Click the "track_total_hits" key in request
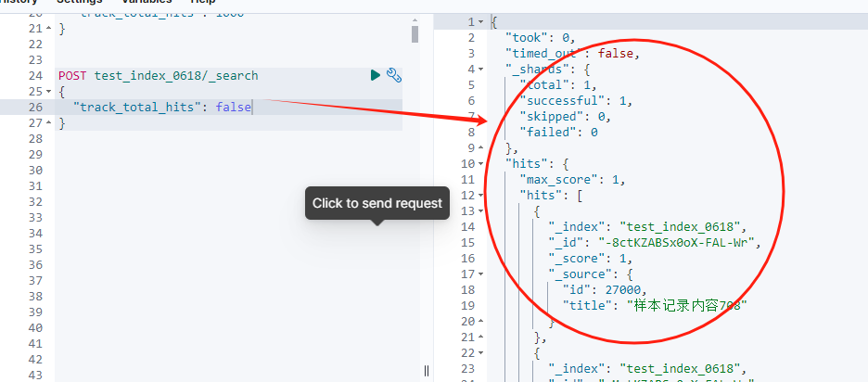The width and height of the screenshot is (868, 382). tap(136, 107)
